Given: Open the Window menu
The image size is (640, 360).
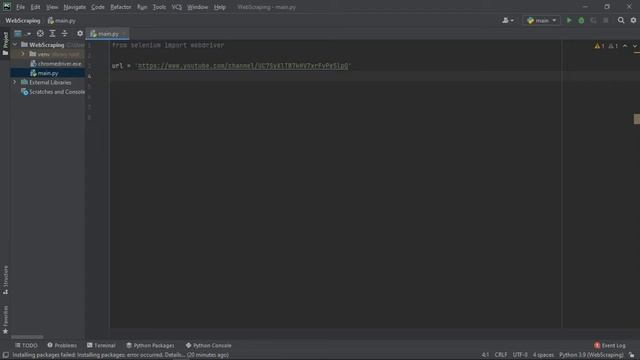Looking at the screenshot, I should pyautogui.click(x=198, y=7).
